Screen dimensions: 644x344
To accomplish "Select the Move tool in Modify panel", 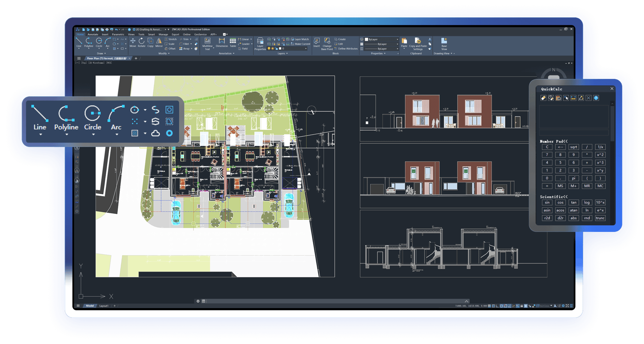I will coord(133,42).
